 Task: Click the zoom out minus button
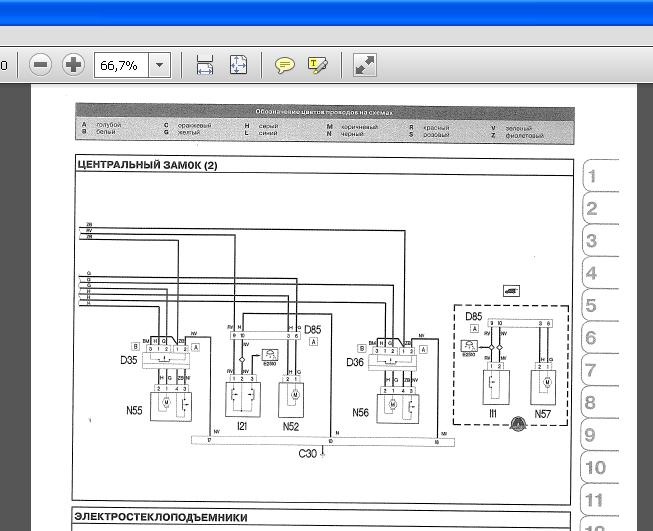point(40,65)
